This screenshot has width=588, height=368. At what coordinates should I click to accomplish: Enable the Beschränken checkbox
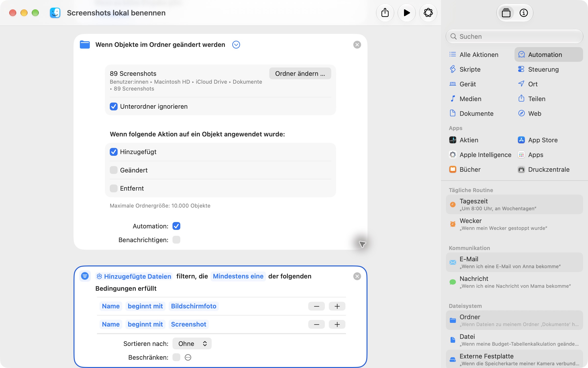176,357
